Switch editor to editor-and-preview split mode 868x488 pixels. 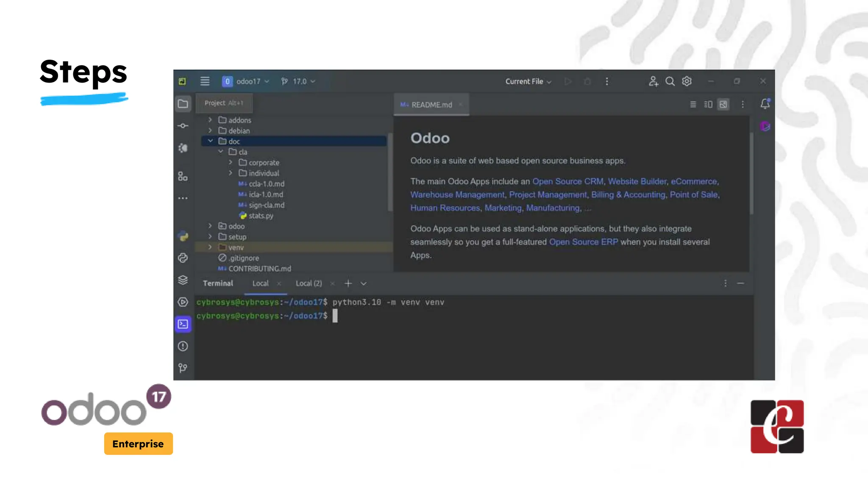[708, 104]
